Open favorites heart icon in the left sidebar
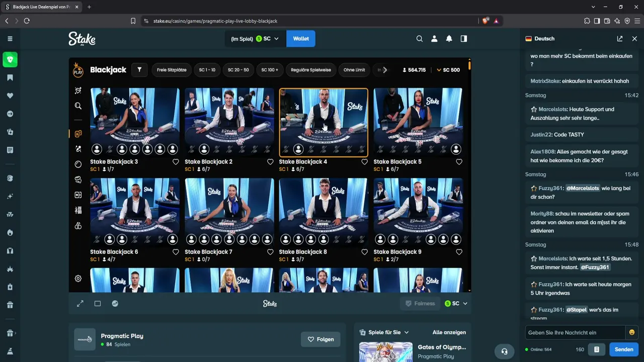 click(x=10, y=96)
